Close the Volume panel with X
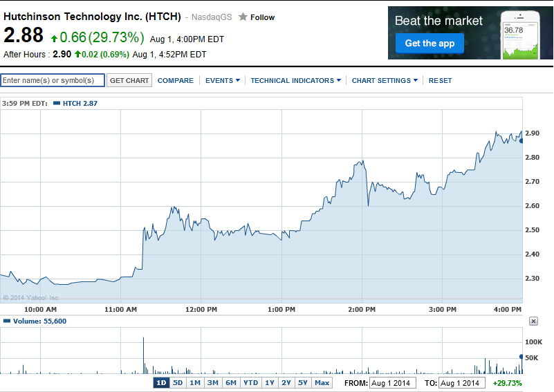Image resolution: width=554 pixels, height=392 pixels. [x=533, y=321]
